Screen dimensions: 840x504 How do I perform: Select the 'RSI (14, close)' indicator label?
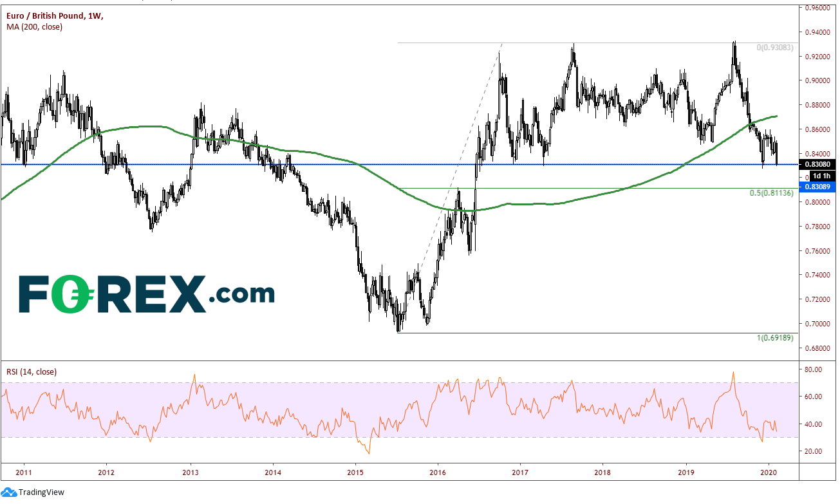click(x=30, y=371)
